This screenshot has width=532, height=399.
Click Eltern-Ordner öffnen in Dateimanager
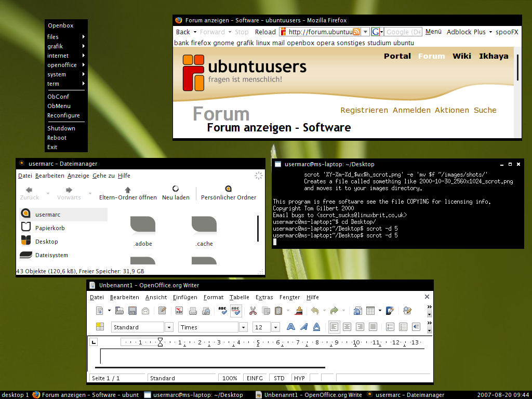click(x=128, y=193)
